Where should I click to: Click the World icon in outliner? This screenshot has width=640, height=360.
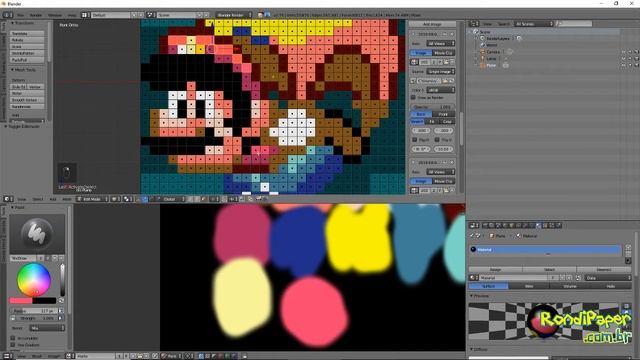click(x=482, y=45)
